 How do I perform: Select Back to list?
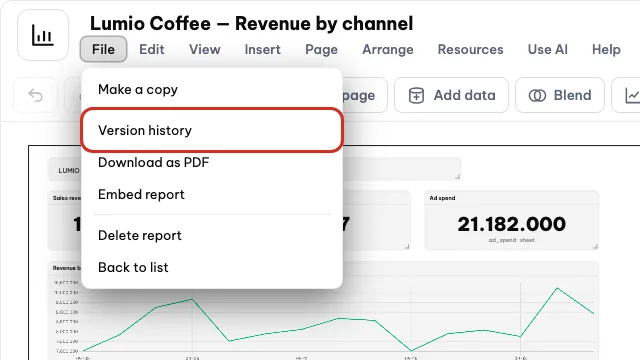pos(212,267)
